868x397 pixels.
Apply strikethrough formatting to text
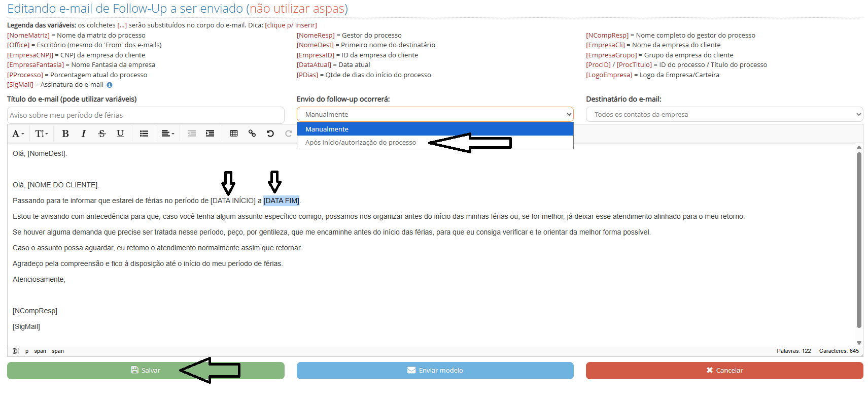(x=102, y=134)
